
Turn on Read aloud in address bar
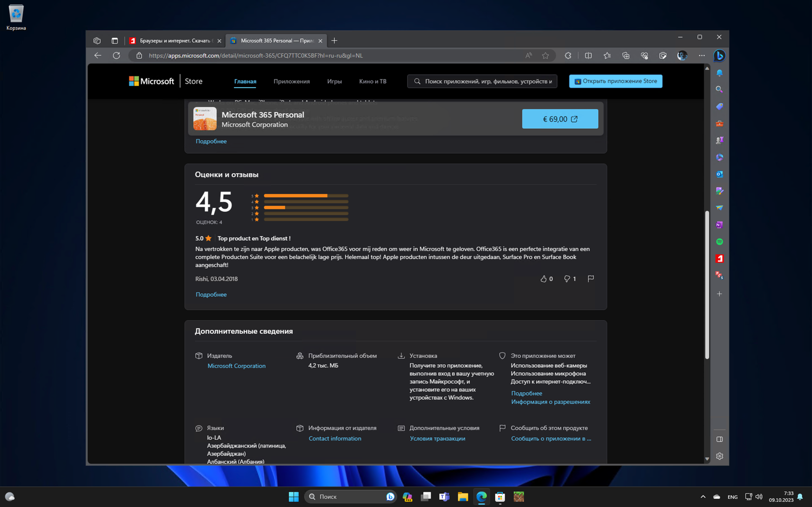pyautogui.click(x=529, y=55)
